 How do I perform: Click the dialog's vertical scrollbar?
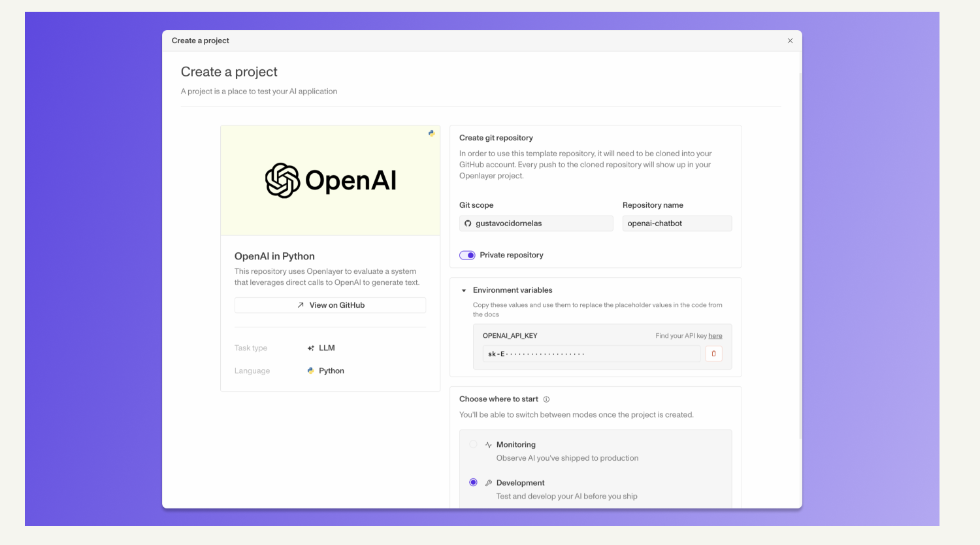coord(800,255)
